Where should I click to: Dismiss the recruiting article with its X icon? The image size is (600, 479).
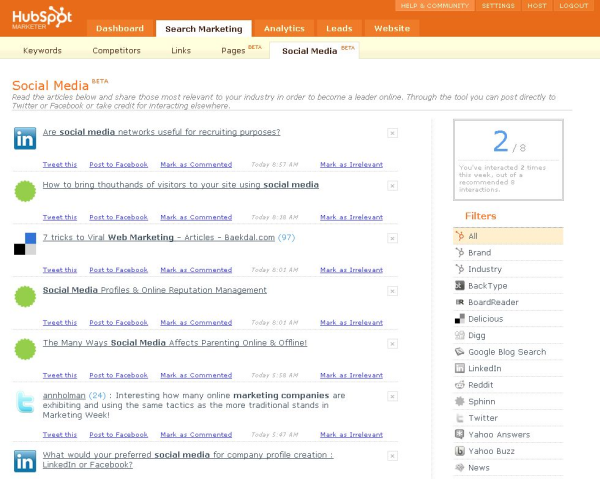coord(392,133)
